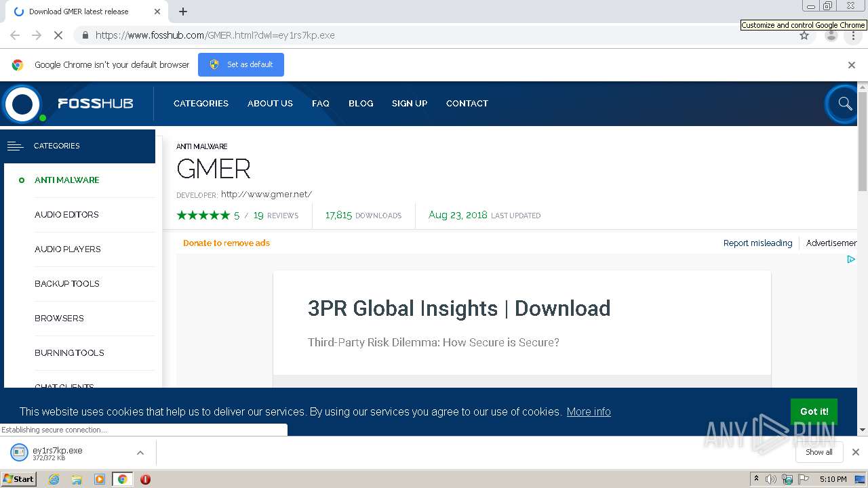868x488 pixels.
Task: Open a new browser tab
Action: (183, 12)
